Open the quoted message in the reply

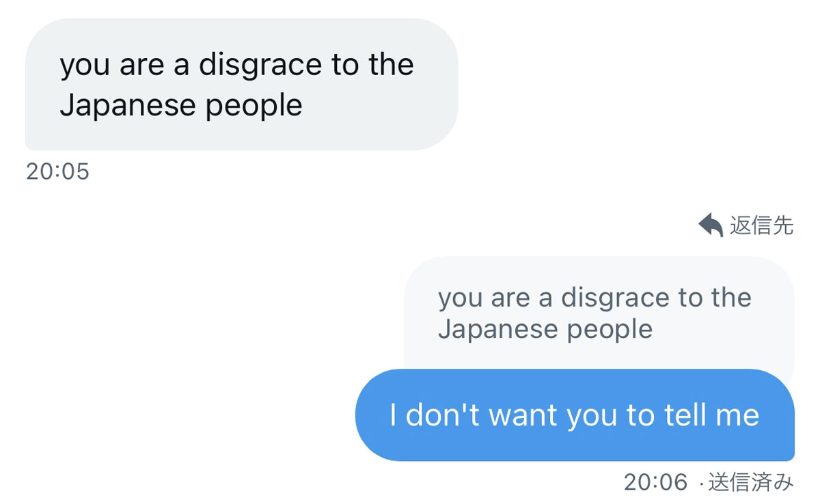599,313
